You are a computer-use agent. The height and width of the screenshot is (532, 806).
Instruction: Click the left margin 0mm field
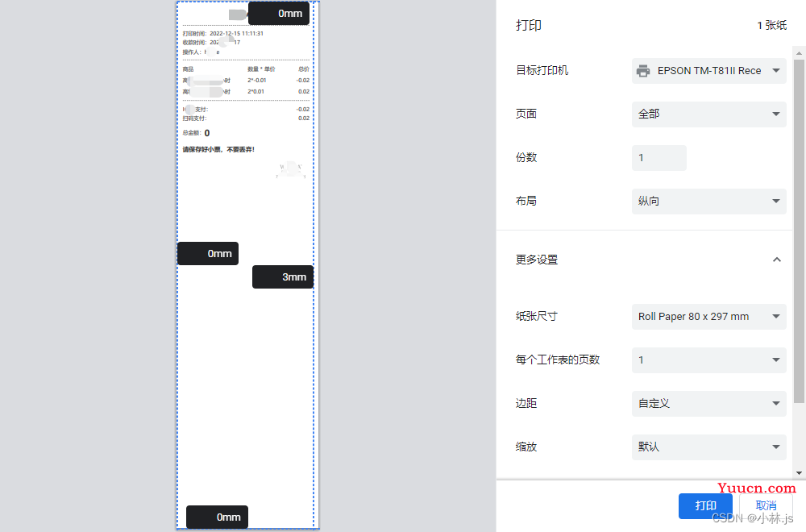(x=208, y=253)
